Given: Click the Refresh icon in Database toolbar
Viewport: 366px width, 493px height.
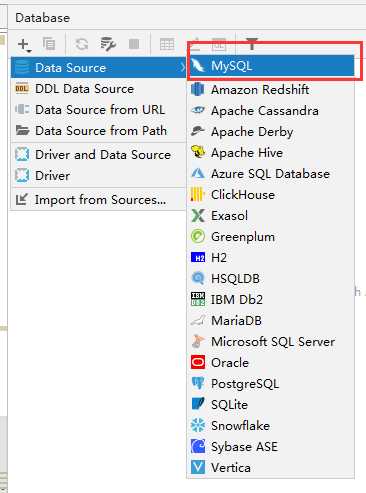Looking at the screenshot, I should [x=82, y=44].
